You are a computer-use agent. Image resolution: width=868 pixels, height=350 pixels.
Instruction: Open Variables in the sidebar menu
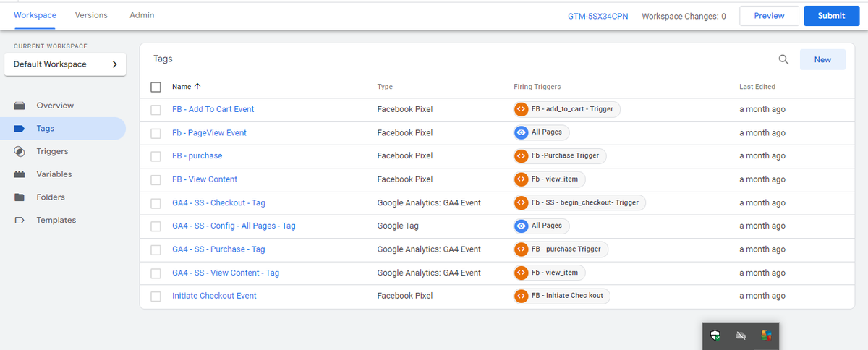coord(54,174)
